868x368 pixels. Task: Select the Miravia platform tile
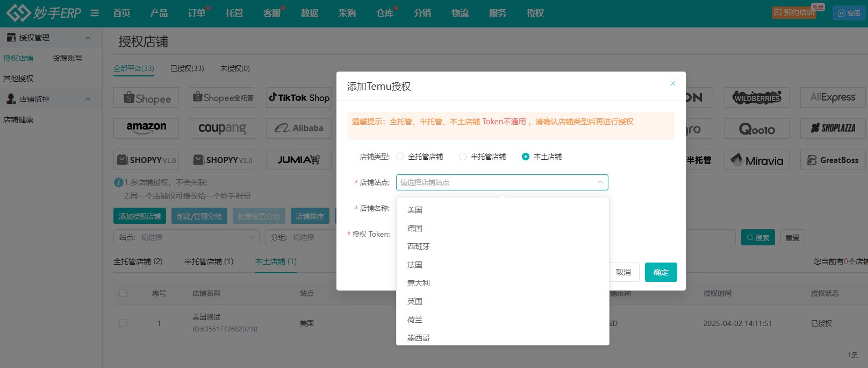pyautogui.click(x=757, y=160)
